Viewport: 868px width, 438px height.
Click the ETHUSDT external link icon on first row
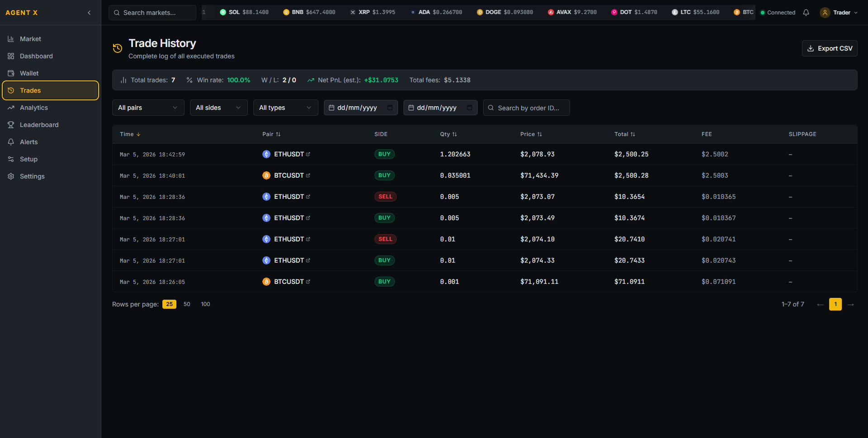308,154
